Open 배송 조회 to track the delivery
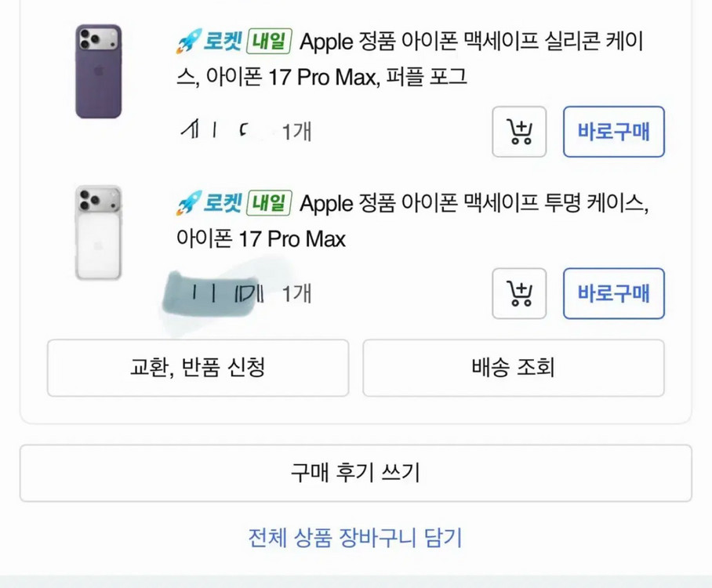The width and height of the screenshot is (712, 588). coord(514,368)
